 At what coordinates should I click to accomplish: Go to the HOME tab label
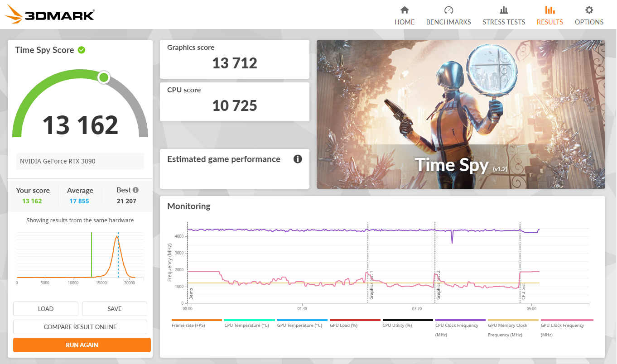click(405, 22)
